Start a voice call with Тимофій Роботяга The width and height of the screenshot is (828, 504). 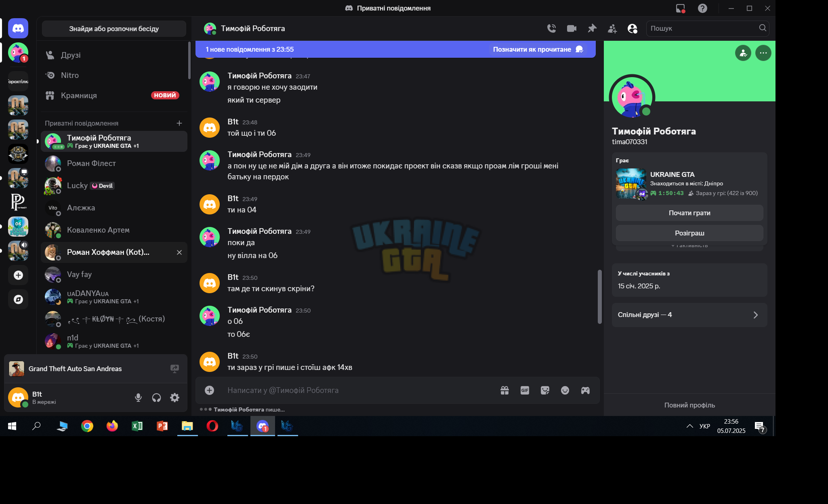[551, 28]
